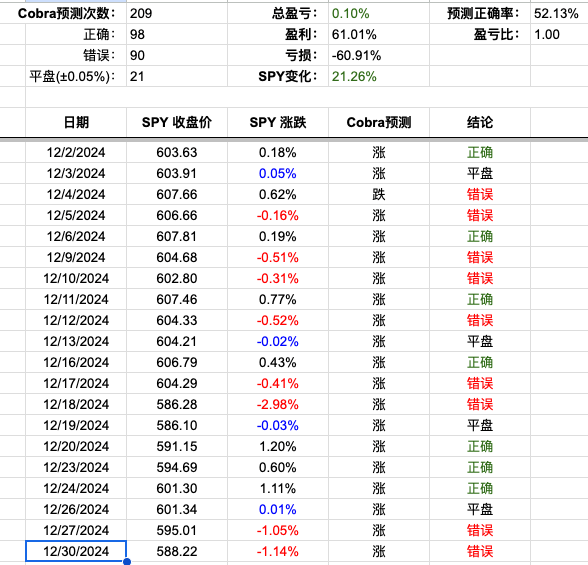Select the date cell 12/26/2024
Viewport: 588px width, 565px height.
pyautogui.click(x=76, y=509)
